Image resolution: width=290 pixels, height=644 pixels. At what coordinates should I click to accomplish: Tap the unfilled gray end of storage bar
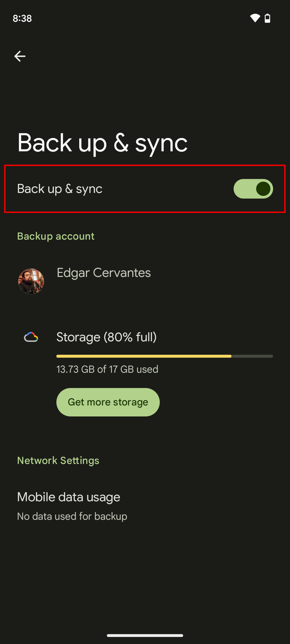coord(252,356)
